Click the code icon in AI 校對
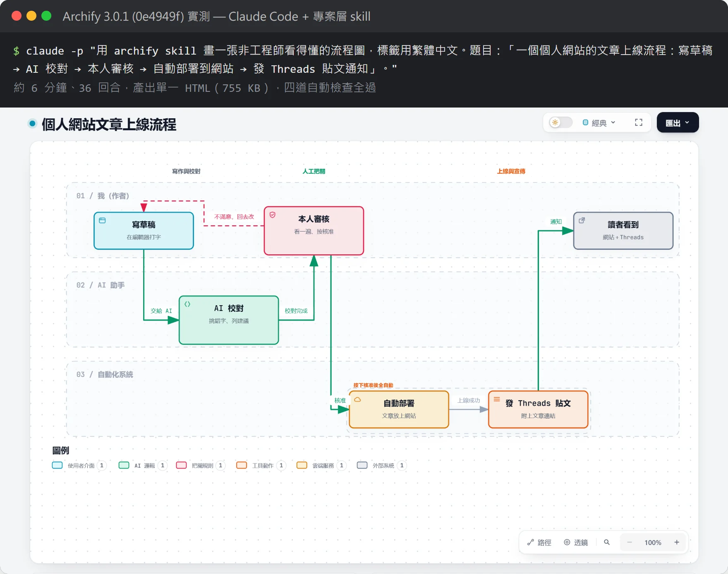The image size is (728, 574). 187,304
